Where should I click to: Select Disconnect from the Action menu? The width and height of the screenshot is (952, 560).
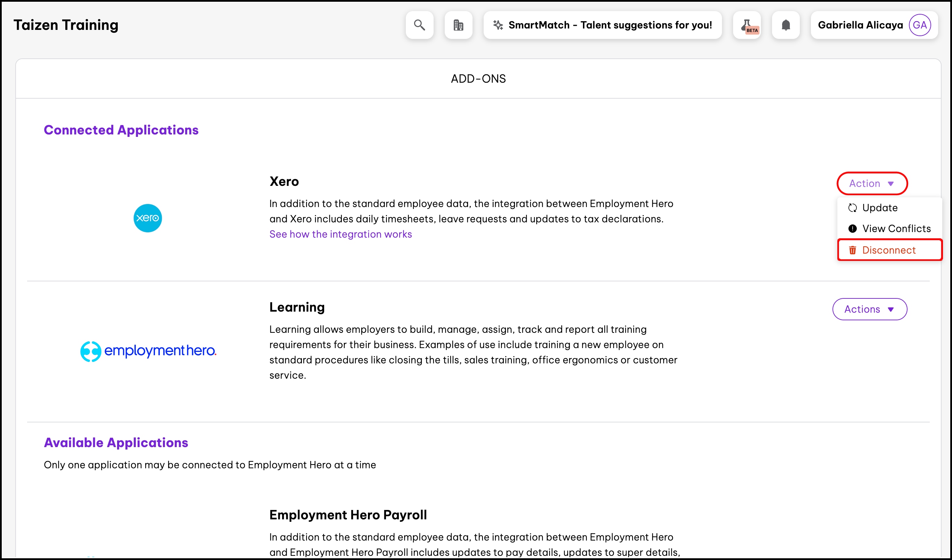(x=888, y=250)
